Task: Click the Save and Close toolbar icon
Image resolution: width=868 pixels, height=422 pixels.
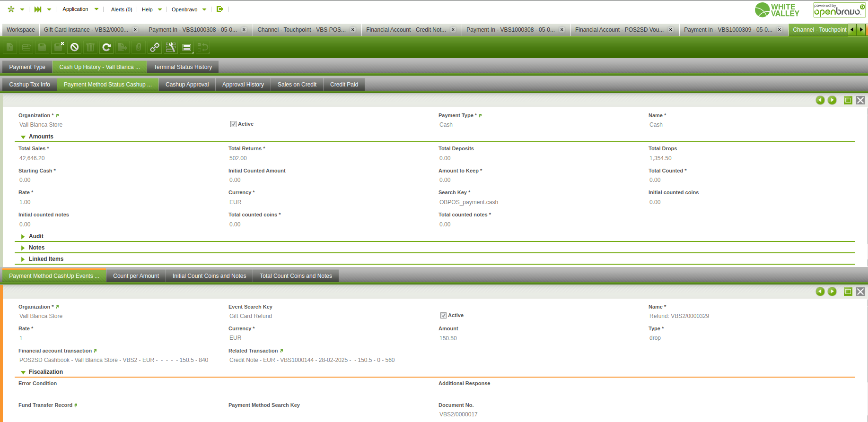Action: click(58, 47)
